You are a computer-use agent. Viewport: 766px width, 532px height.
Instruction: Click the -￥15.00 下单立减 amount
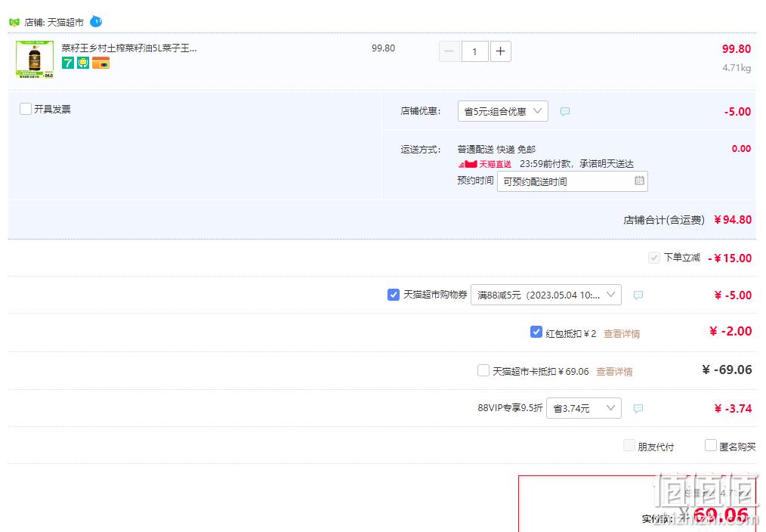point(730,258)
